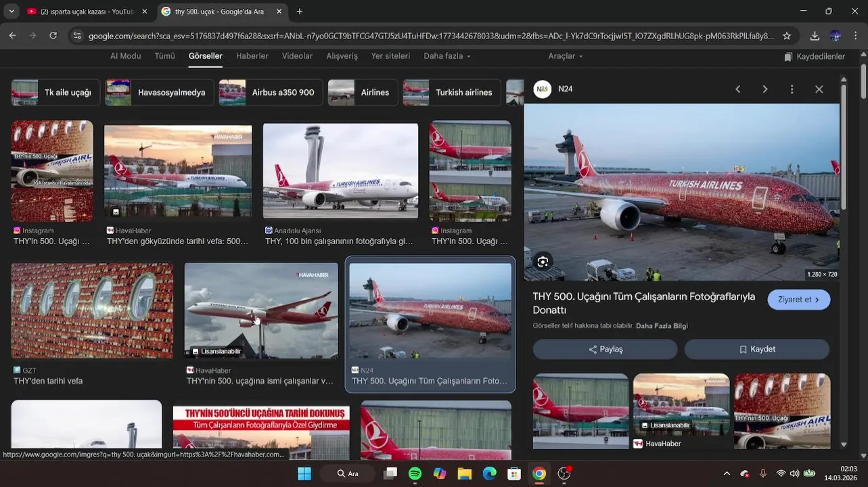Select Airbus a350 900 filter chip
Image resolution: width=868 pixels, height=487 pixels.
(271, 93)
